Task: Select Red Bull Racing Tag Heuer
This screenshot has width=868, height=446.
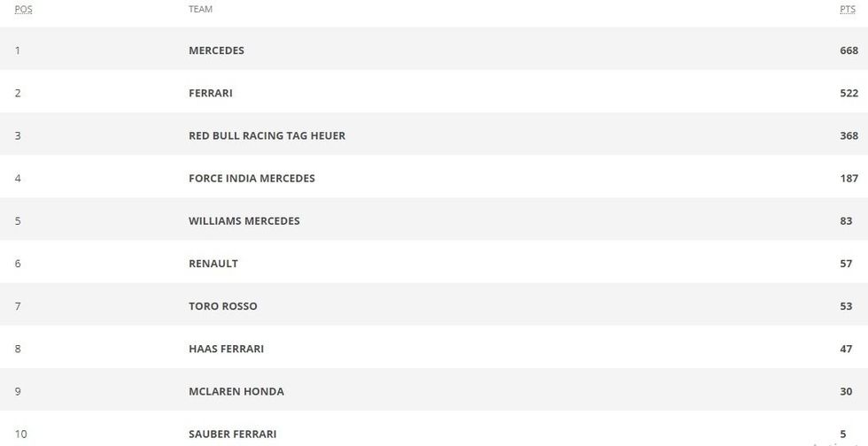Action: (x=267, y=135)
